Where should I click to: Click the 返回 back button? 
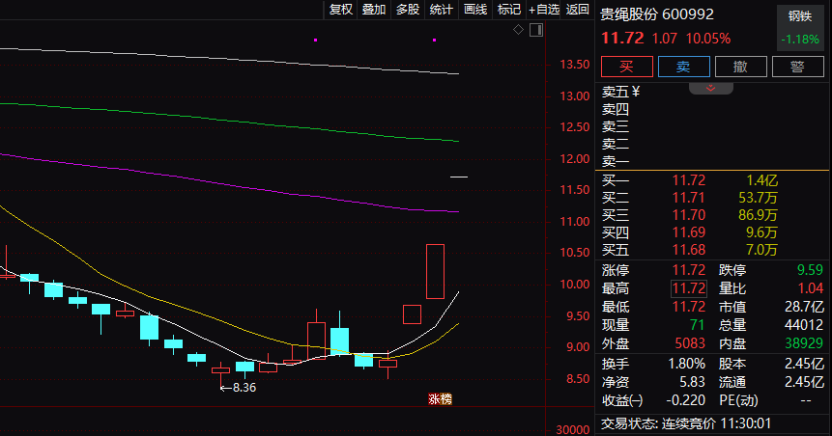[x=577, y=10]
